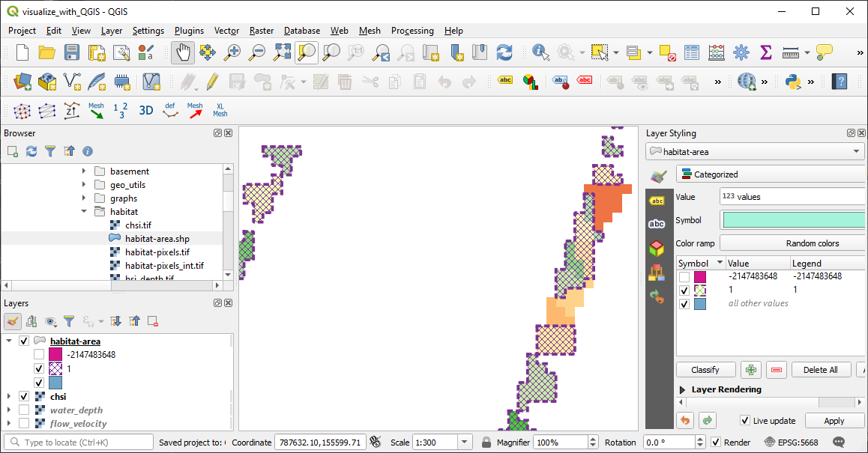
Task: Activate the Zoom In tool
Action: point(232,53)
